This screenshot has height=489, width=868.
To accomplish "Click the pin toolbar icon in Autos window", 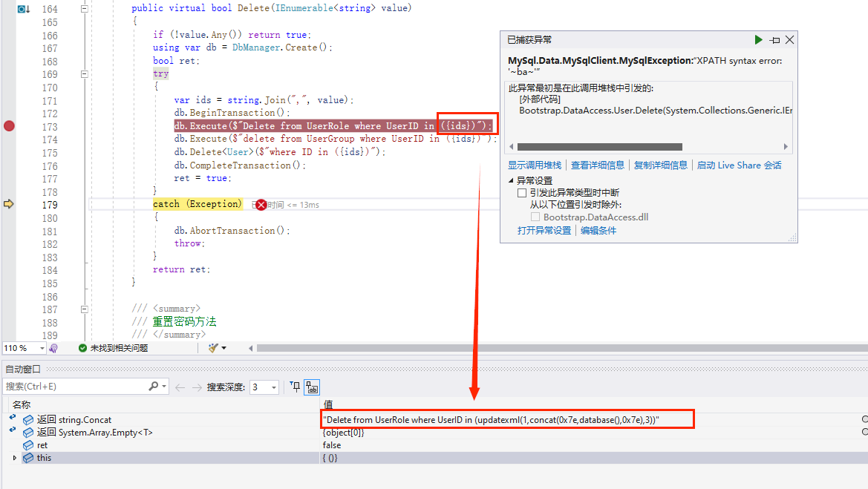I will click(295, 387).
